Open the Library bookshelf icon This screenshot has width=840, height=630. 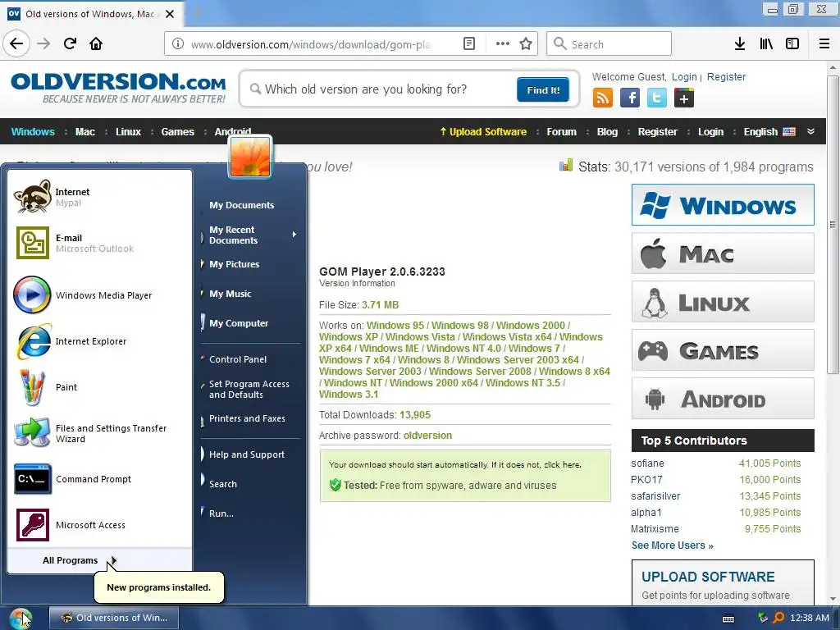[766, 43]
